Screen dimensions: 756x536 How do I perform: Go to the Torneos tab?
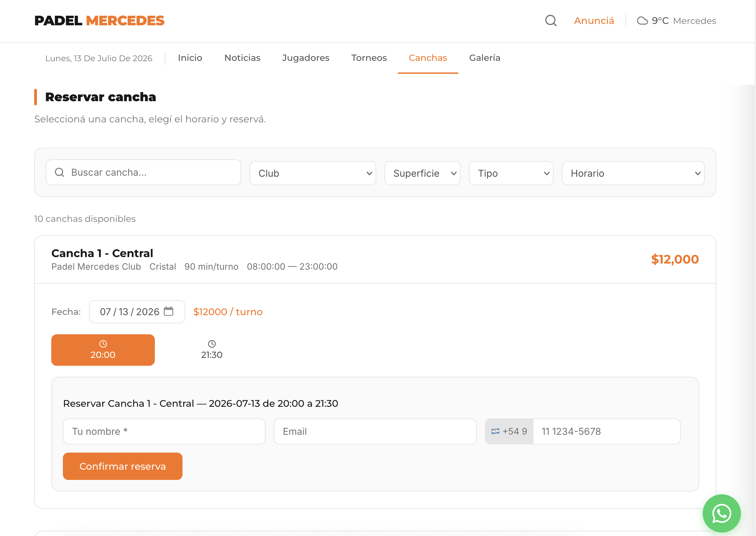click(369, 58)
